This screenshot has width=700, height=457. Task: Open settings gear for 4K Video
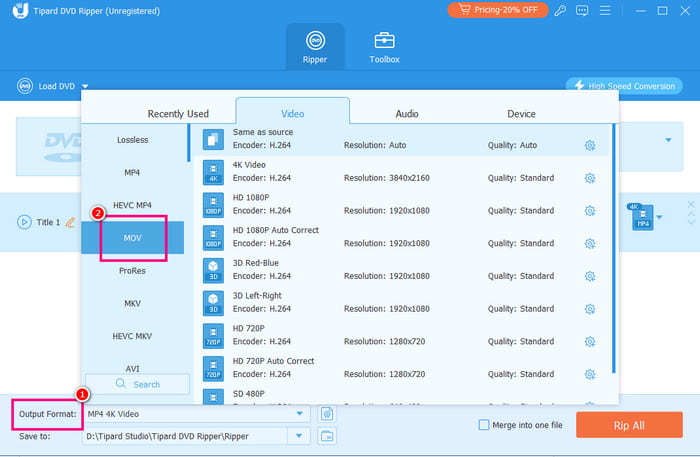coord(590,178)
